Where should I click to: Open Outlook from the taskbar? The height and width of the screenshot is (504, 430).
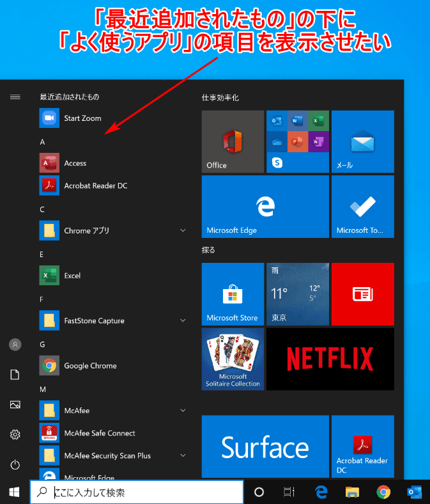click(x=414, y=492)
